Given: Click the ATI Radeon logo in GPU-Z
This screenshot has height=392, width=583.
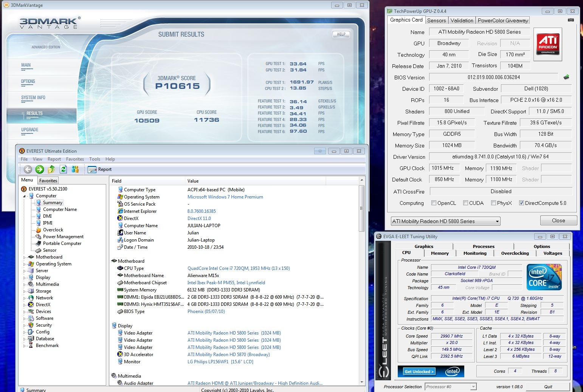Looking at the screenshot, I should pyautogui.click(x=548, y=44).
